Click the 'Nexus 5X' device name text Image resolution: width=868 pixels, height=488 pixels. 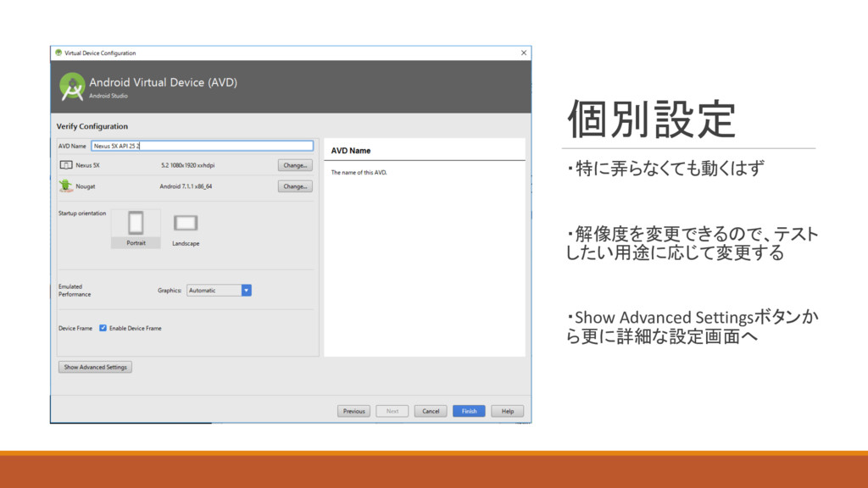87,165
